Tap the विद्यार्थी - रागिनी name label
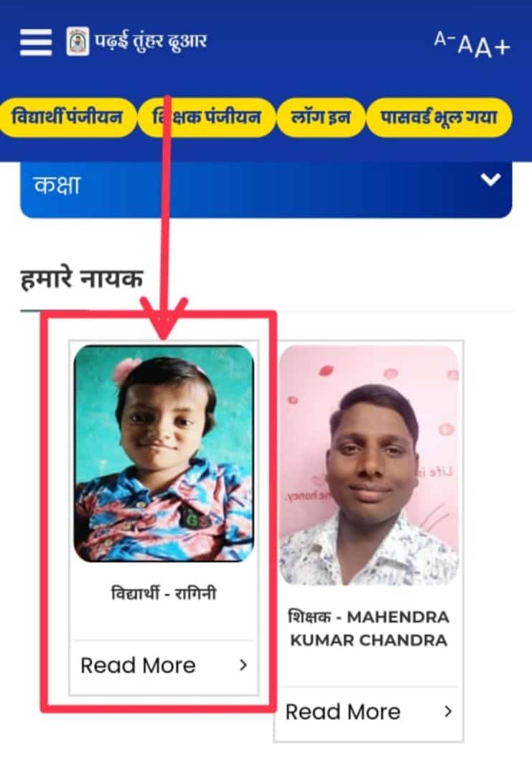 [x=164, y=592]
